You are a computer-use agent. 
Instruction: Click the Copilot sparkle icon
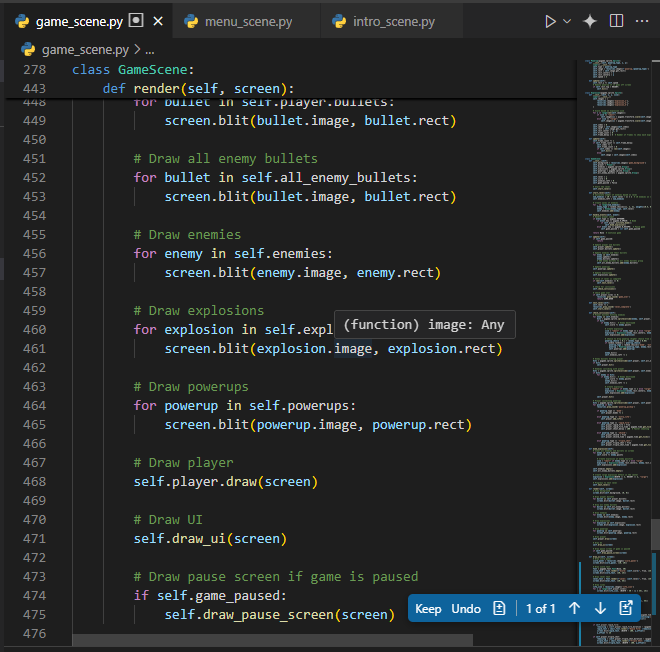[590, 21]
